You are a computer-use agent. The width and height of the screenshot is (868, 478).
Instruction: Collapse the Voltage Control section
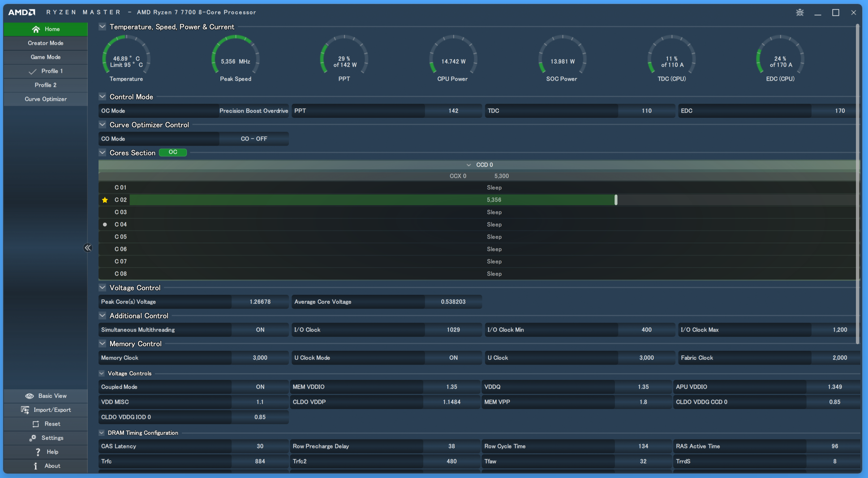tap(103, 288)
